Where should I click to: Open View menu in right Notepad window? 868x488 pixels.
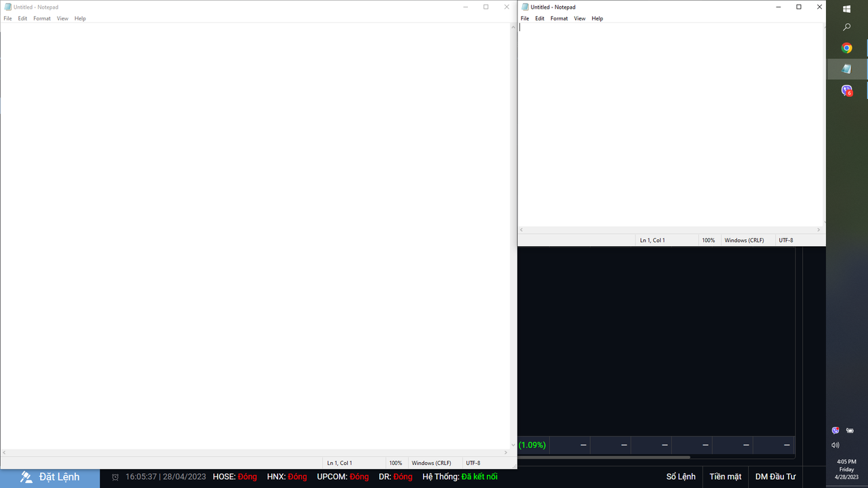pos(580,18)
